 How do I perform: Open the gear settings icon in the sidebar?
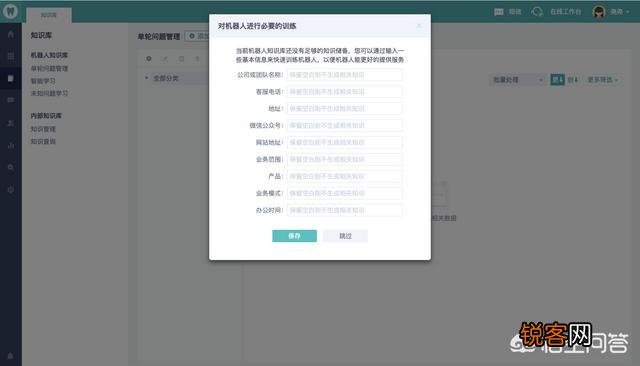point(11,190)
